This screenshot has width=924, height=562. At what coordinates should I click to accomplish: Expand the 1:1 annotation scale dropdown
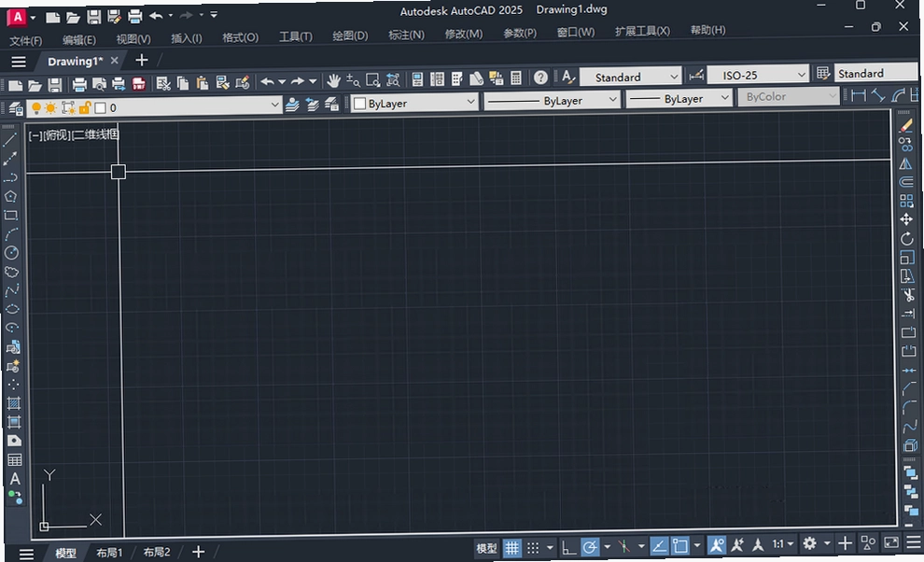point(791,543)
